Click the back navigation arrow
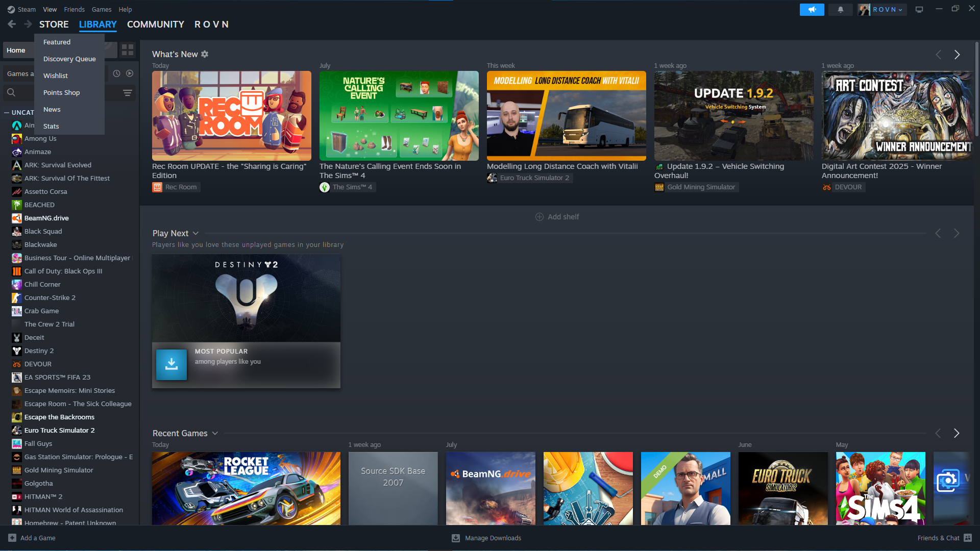 pos(12,24)
